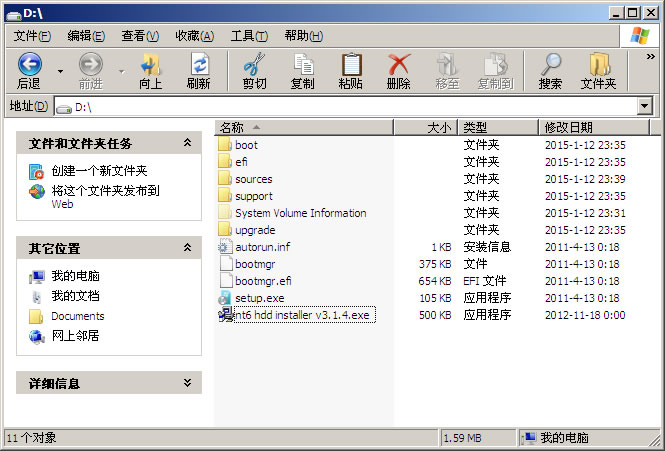Click the 创建一个新文件夹 task icon
Image resolution: width=665 pixels, height=451 pixels.
36,171
